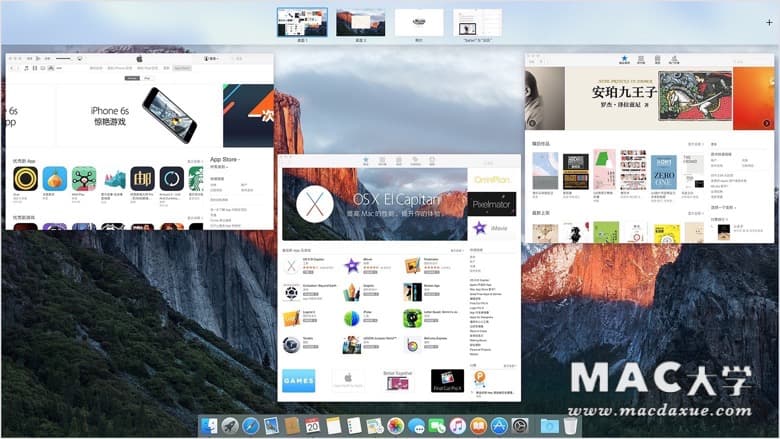Image resolution: width=780 pixels, height=439 pixels.
Task: Click the Pixelmator app icon in list
Action: tap(412, 266)
